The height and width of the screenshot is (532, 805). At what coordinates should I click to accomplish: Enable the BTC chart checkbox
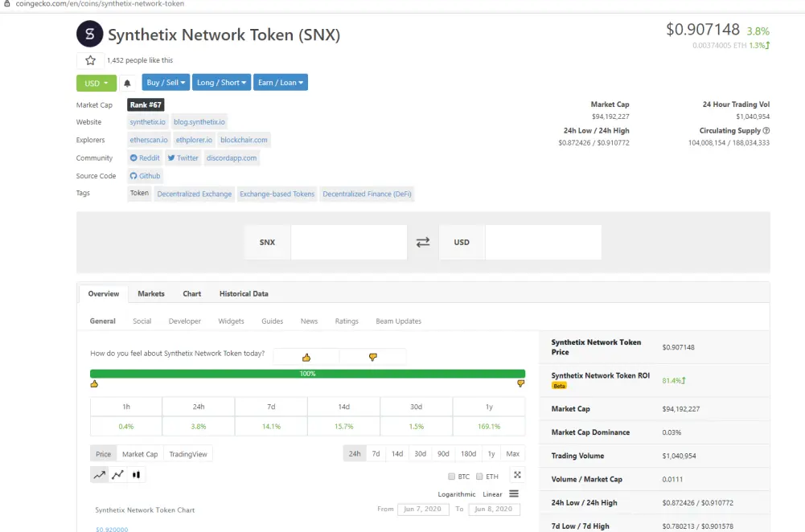(451, 477)
